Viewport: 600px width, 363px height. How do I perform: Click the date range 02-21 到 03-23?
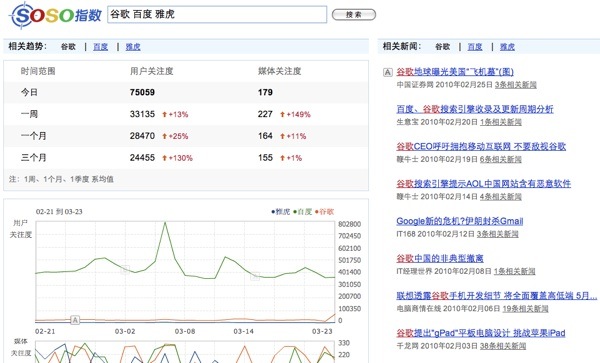[59, 212]
